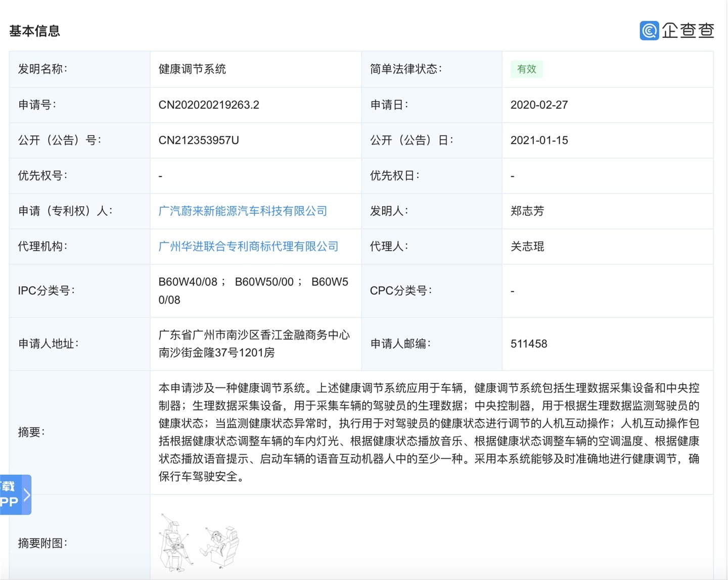Click the Qichacha blue logo icon
This screenshot has height=580, width=728.
click(649, 30)
